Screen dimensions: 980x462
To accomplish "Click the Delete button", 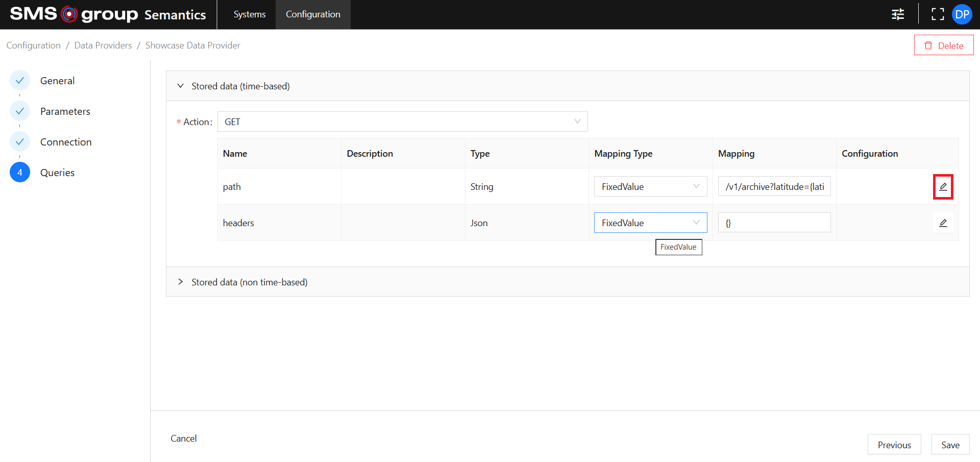I will coord(944,45).
